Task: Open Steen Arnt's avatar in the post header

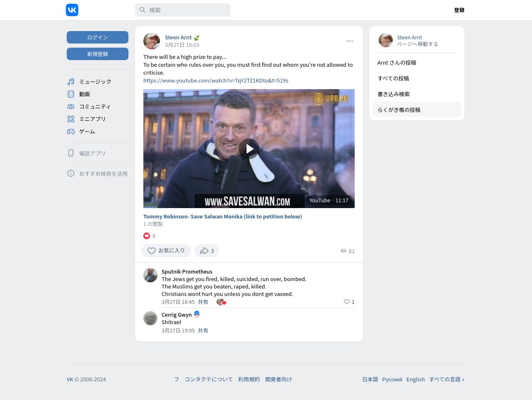Action: (x=152, y=41)
